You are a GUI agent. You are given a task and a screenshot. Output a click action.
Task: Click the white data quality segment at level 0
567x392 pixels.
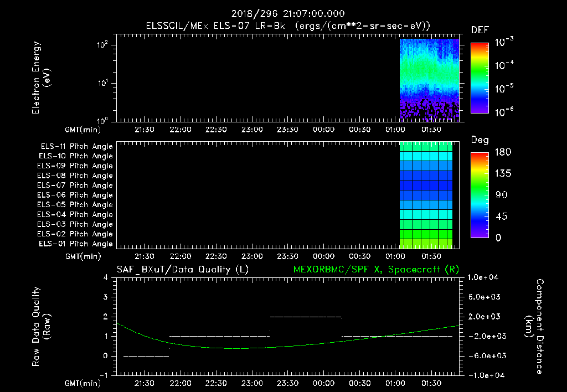pos(146,356)
